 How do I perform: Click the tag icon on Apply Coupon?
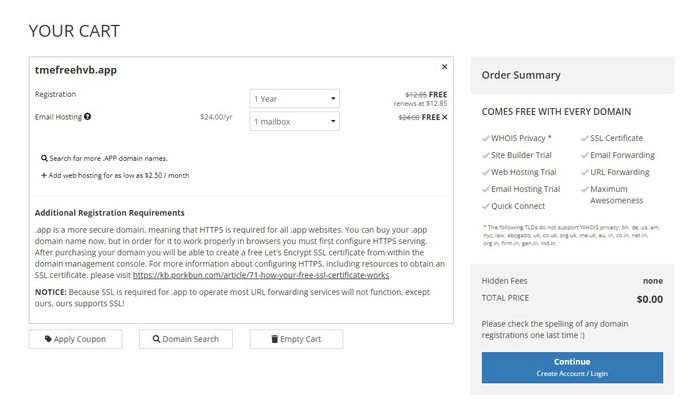pos(47,339)
